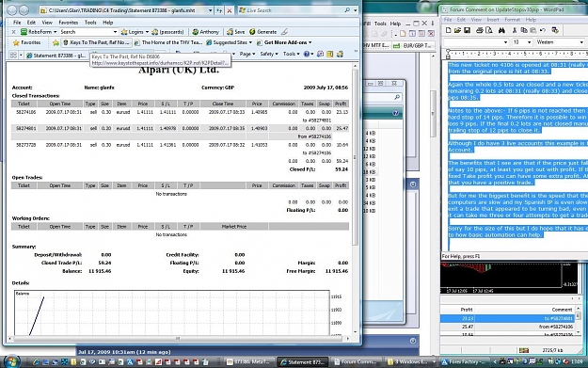Click the WordPad Find binoculars icon

tap(501, 30)
